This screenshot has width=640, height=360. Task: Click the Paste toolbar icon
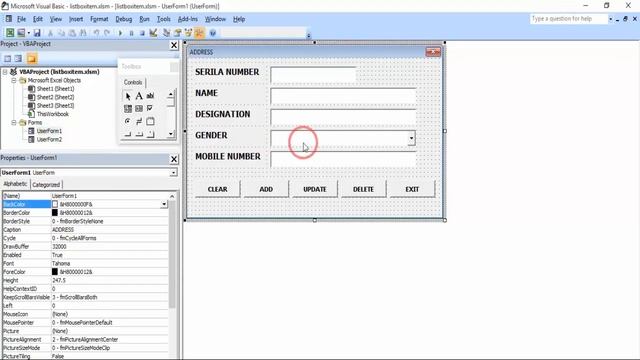click(x=72, y=33)
